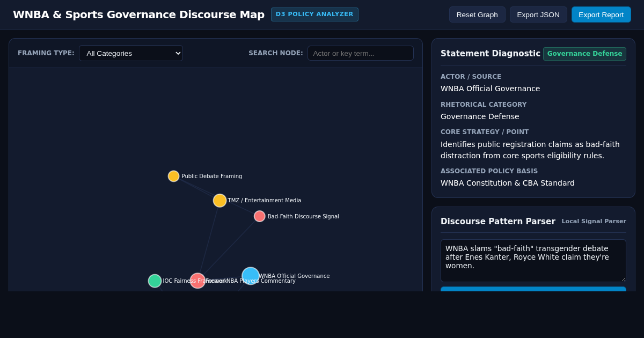Select the Bad-Faith Discourse Signal node
The image size is (644, 338).
click(x=260, y=216)
